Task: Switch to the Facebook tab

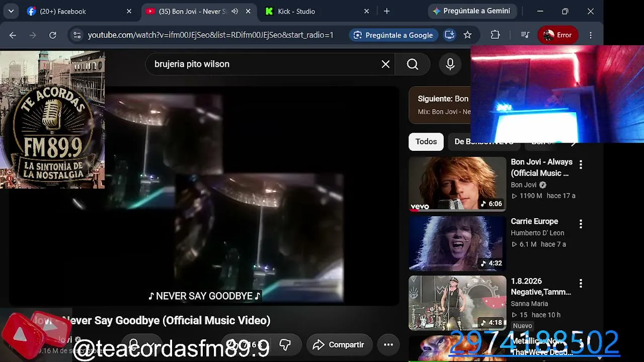Action: [80, 11]
